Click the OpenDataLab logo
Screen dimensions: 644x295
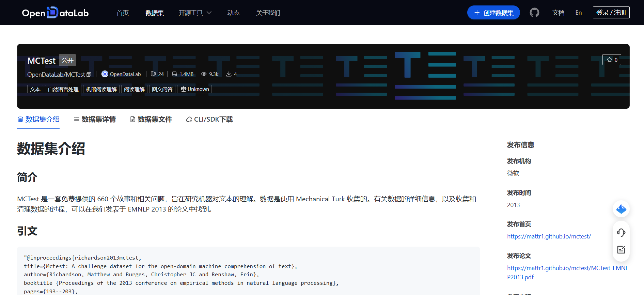click(x=55, y=13)
